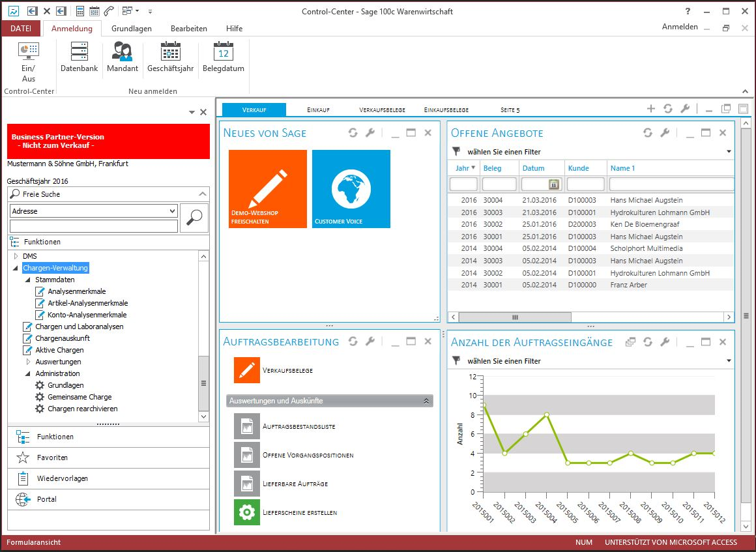Viewport: 756px width, 552px height.
Task: Open Lieferscheine erstellen green gear icon
Action: coord(246,512)
